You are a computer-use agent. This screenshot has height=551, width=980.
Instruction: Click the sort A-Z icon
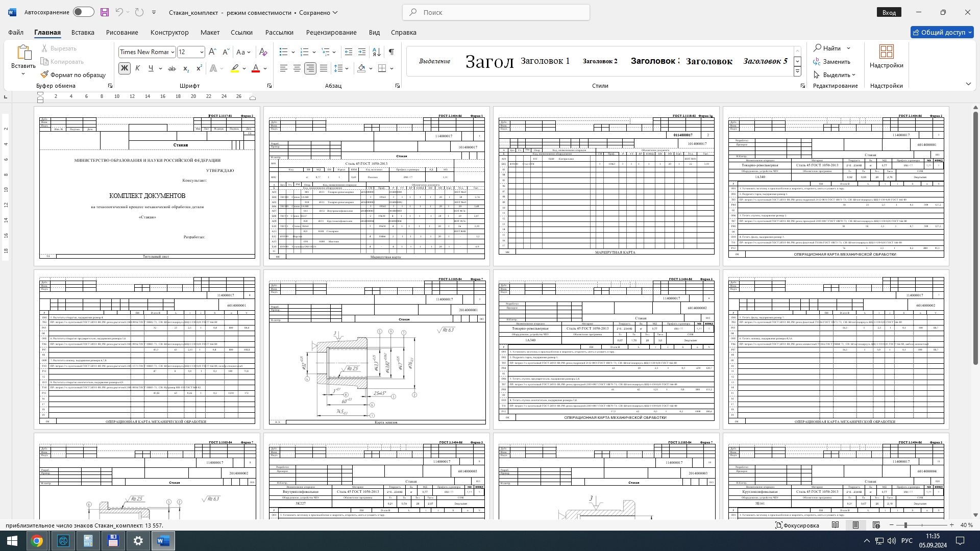(x=376, y=52)
